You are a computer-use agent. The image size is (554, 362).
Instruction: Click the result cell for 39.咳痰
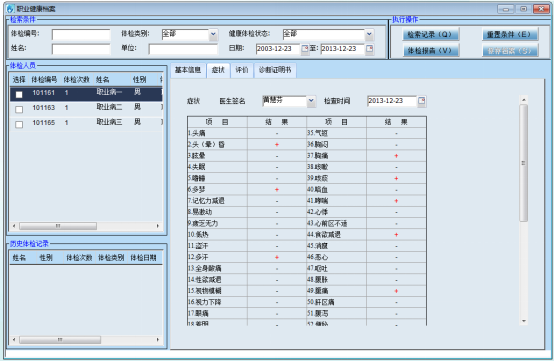(396, 178)
